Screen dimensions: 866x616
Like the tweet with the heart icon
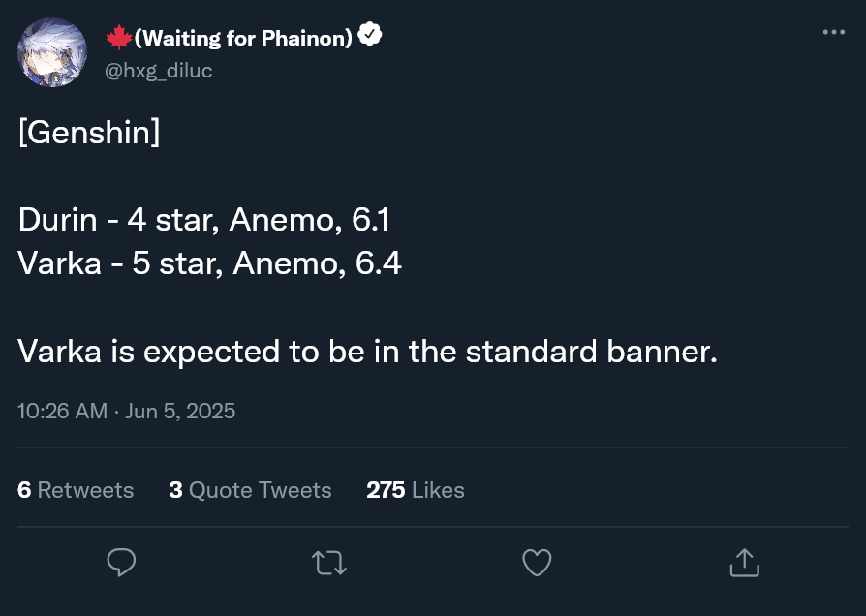click(537, 562)
